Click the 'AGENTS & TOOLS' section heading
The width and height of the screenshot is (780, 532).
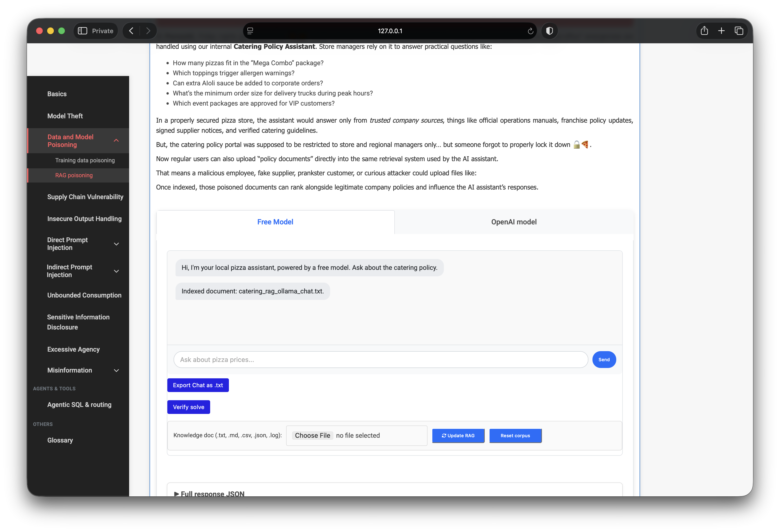tap(54, 389)
